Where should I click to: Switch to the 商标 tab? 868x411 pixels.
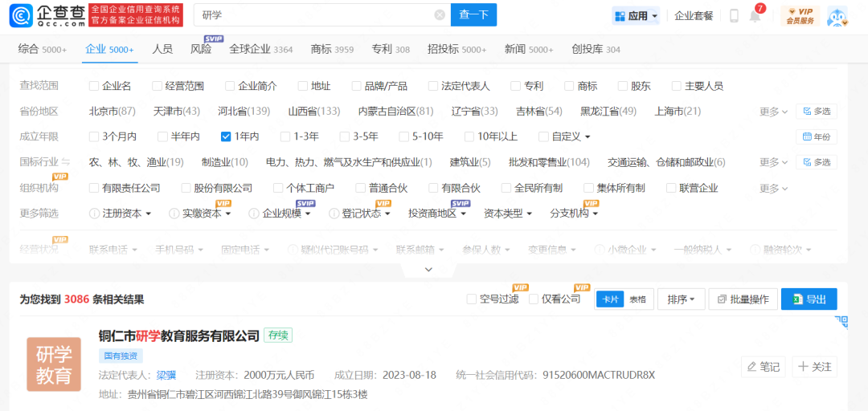coord(332,49)
